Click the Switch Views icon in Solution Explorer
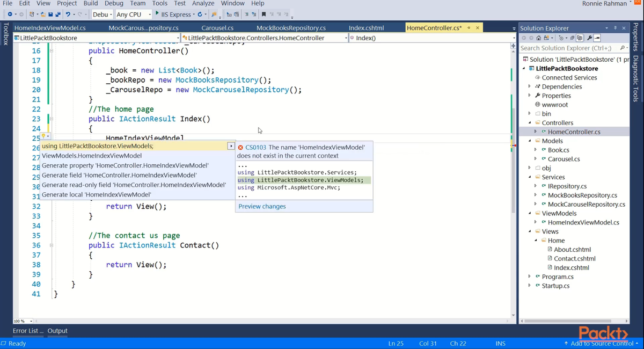This screenshot has width=644, height=349. pyautogui.click(x=546, y=38)
